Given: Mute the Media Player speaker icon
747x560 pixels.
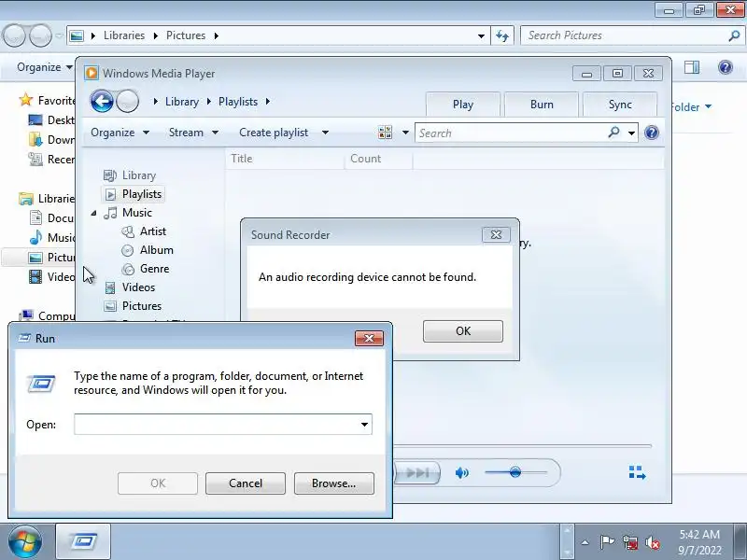Looking at the screenshot, I should coord(461,473).
